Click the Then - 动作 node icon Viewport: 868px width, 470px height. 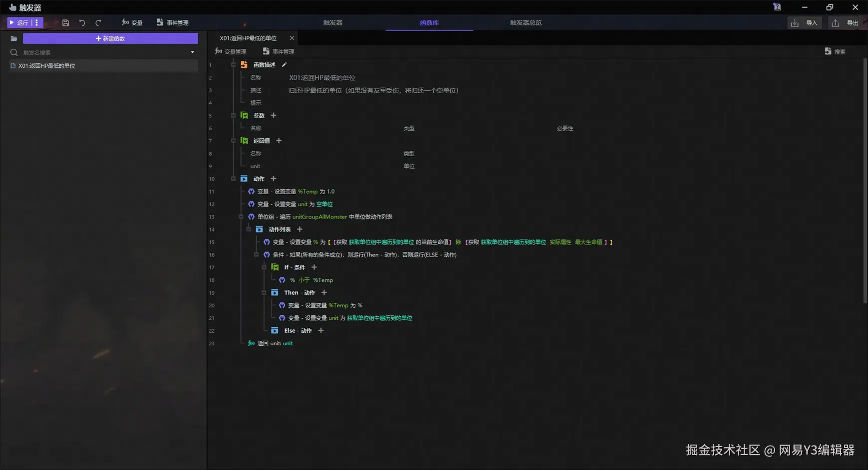coord(275,293)
